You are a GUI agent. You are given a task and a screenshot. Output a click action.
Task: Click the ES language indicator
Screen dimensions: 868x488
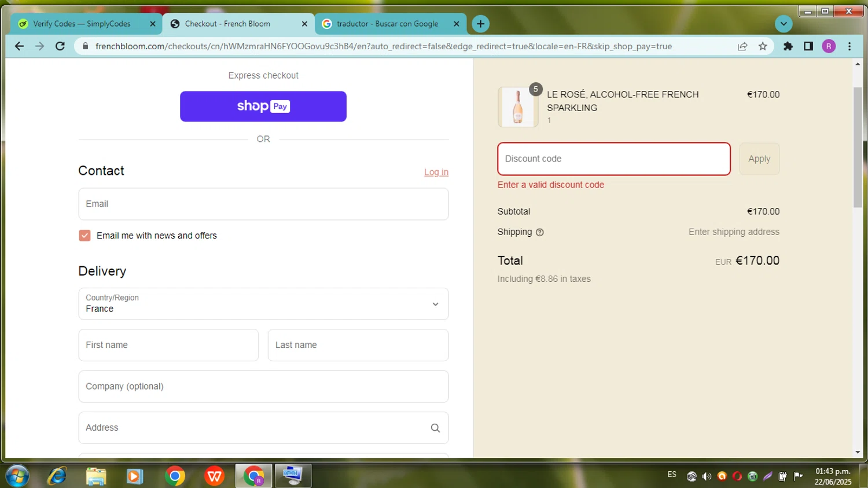672,475
